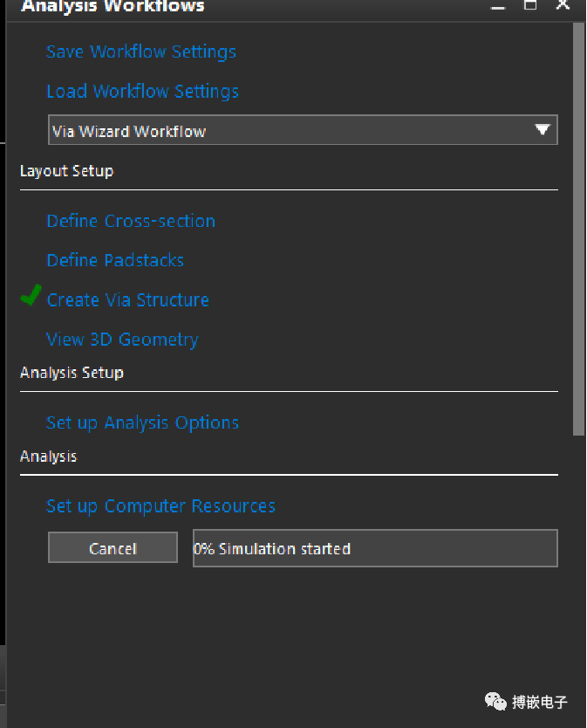Click the Analysis Setup section header

click(72, 373)
